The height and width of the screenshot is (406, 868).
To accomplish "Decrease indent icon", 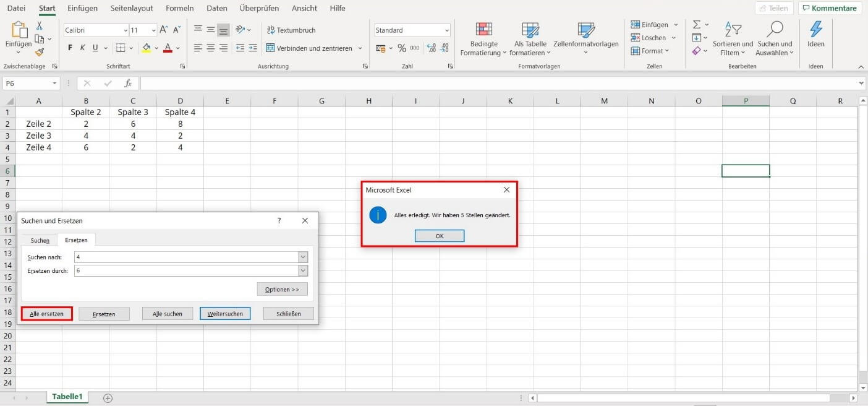I will 240,48.
